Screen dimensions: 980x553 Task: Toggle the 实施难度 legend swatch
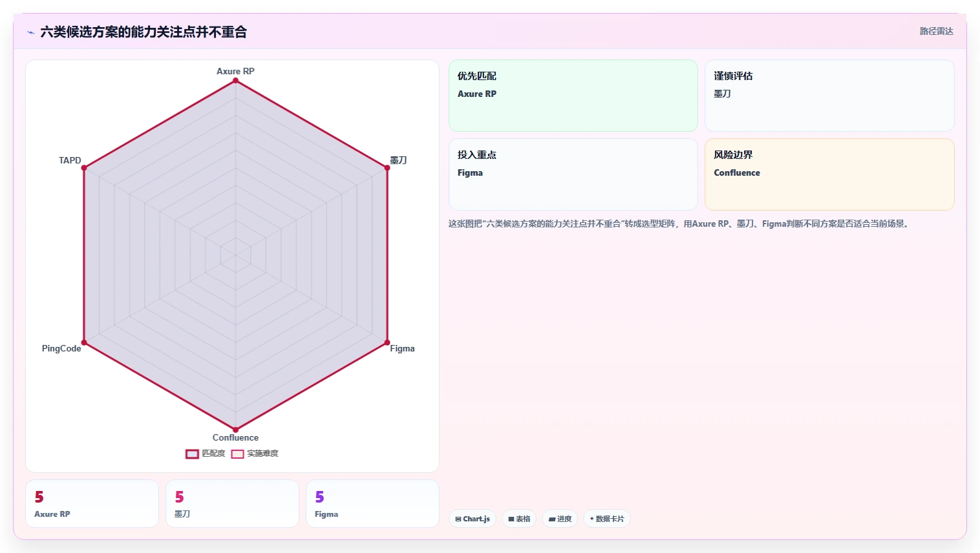pyautogui.click(x=237, y=454)
